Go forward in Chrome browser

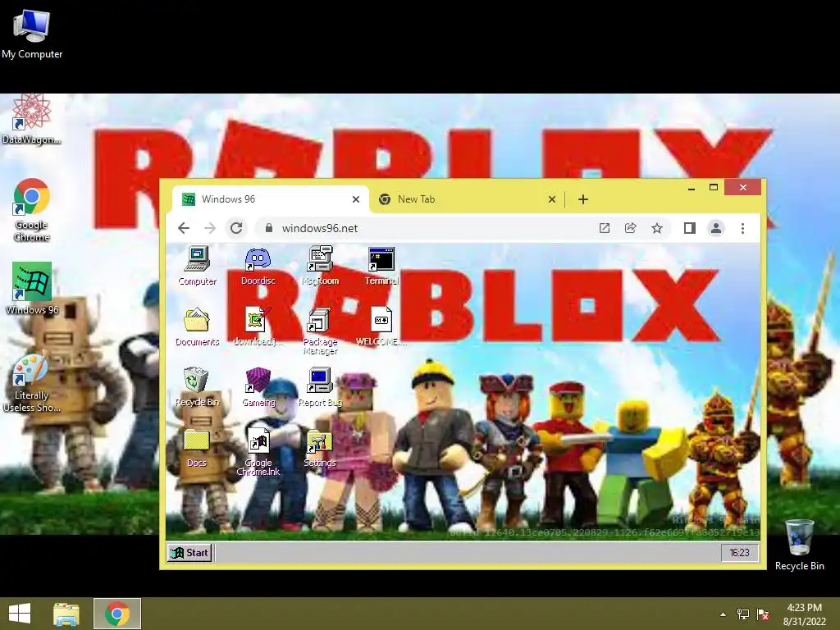[x=210, y=228]
